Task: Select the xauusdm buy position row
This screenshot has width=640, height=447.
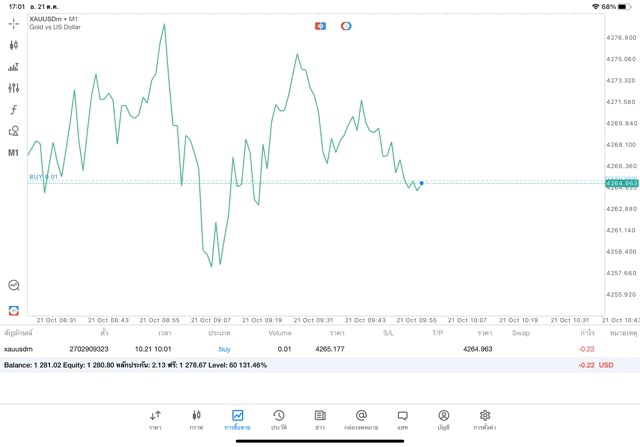Action: [x=300, y=349]
